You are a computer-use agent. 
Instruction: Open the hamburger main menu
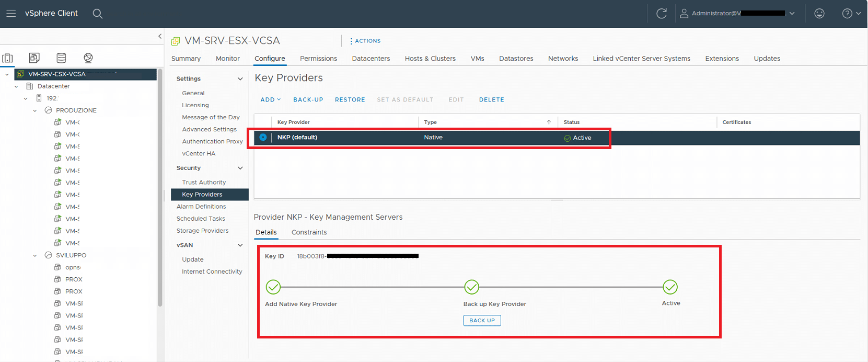(11, 14)
